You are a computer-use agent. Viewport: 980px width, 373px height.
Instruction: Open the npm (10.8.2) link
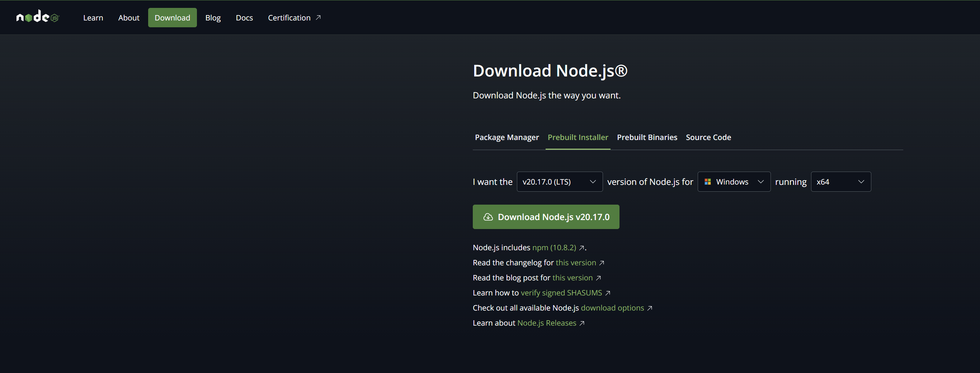tap(554, 248)
